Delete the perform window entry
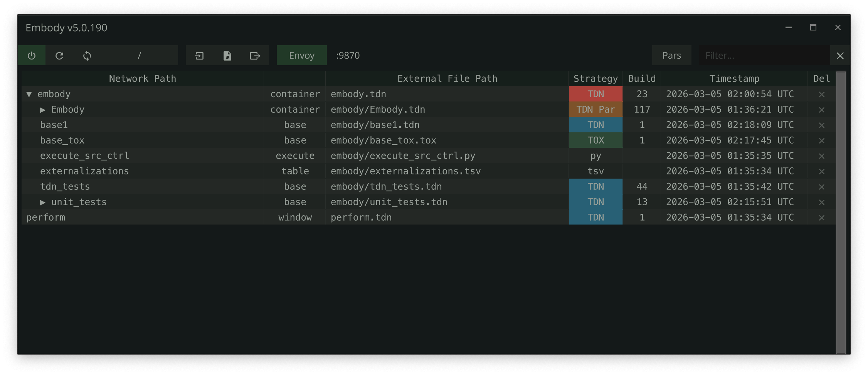Screen dimensions: 868x375 coord(822,218)
